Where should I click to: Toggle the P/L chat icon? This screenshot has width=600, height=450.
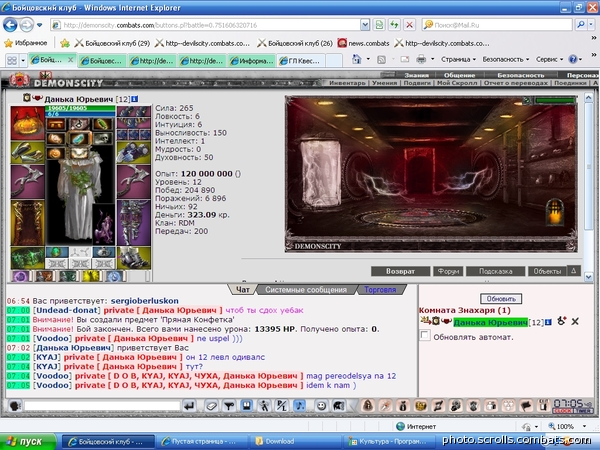pyautogui.click(x=282, y=406)
